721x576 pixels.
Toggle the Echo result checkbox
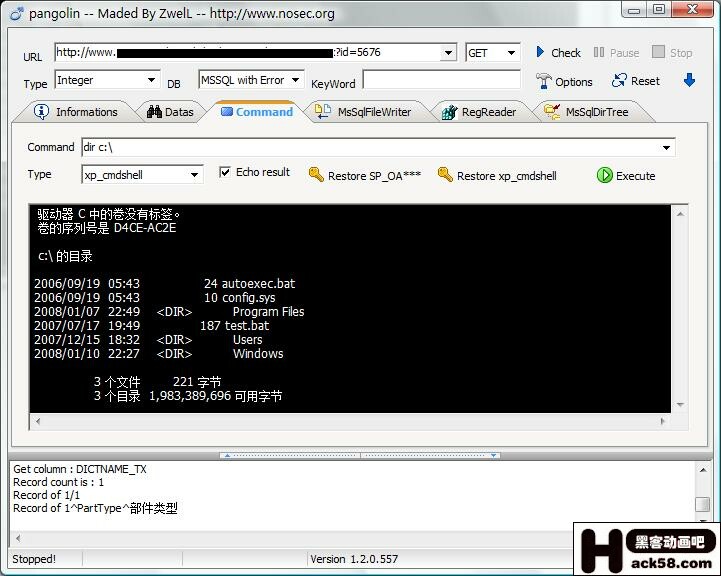coord(225,172)
